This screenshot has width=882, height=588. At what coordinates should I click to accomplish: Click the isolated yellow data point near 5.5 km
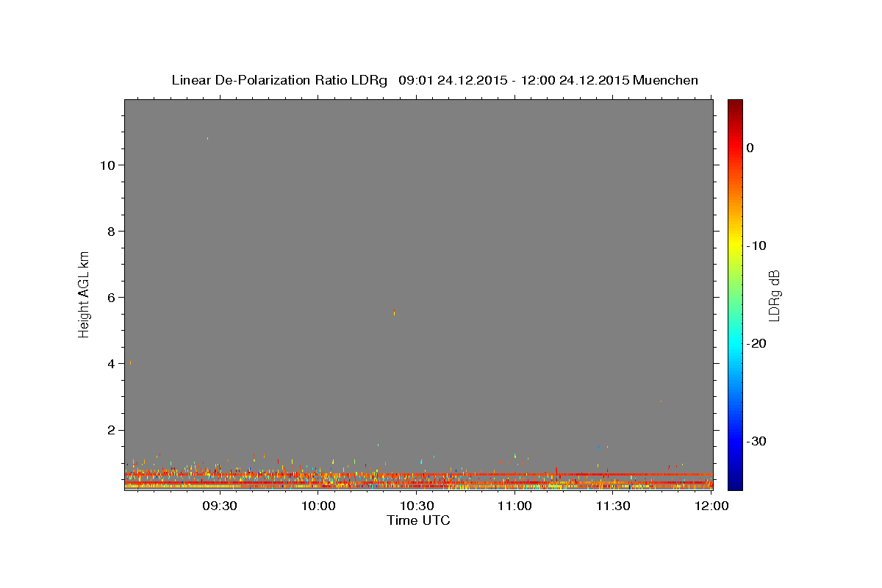coord(395,313)
